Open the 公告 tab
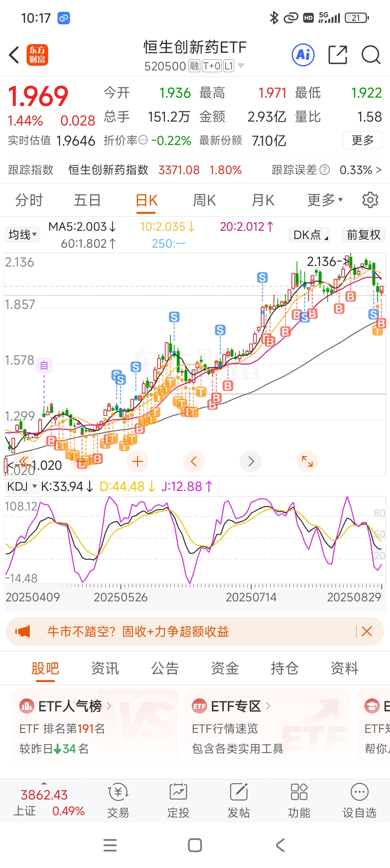 tap(165, 669)
